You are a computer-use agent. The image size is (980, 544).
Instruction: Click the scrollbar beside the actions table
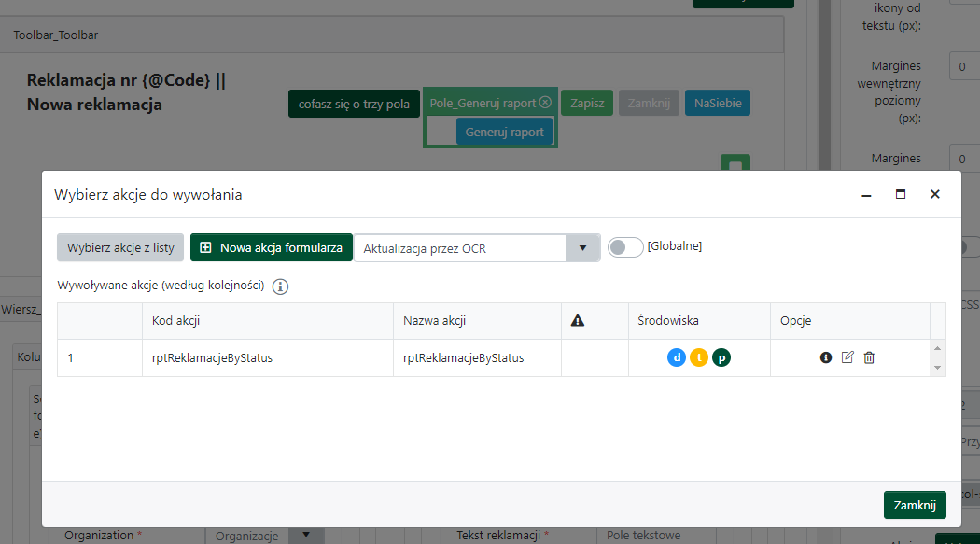pos(938,357)
